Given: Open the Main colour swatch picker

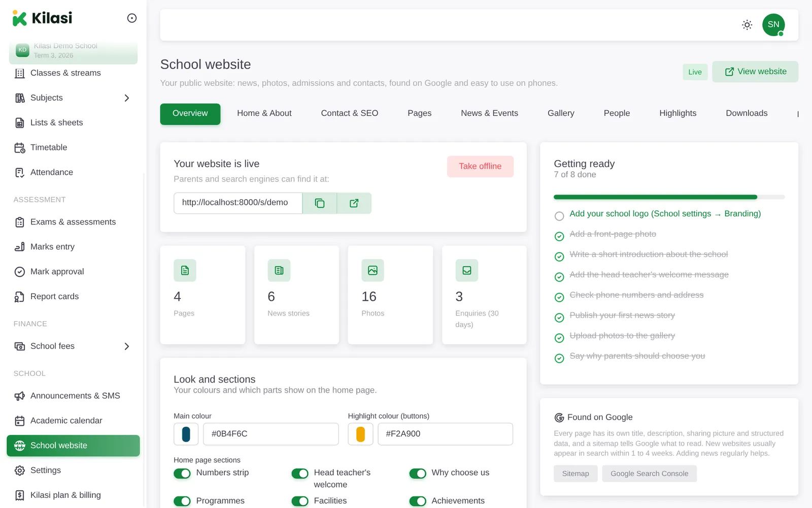Looking at the screenshot, I should (186, 434).
